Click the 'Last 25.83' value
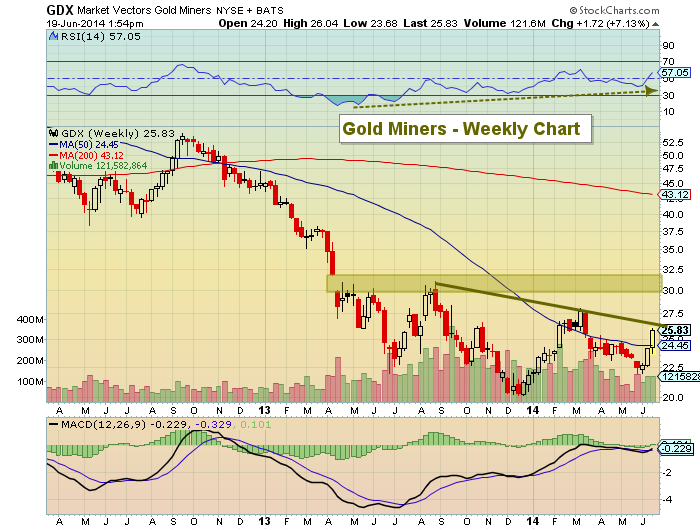The image size is (700, 530). point(430,23)
